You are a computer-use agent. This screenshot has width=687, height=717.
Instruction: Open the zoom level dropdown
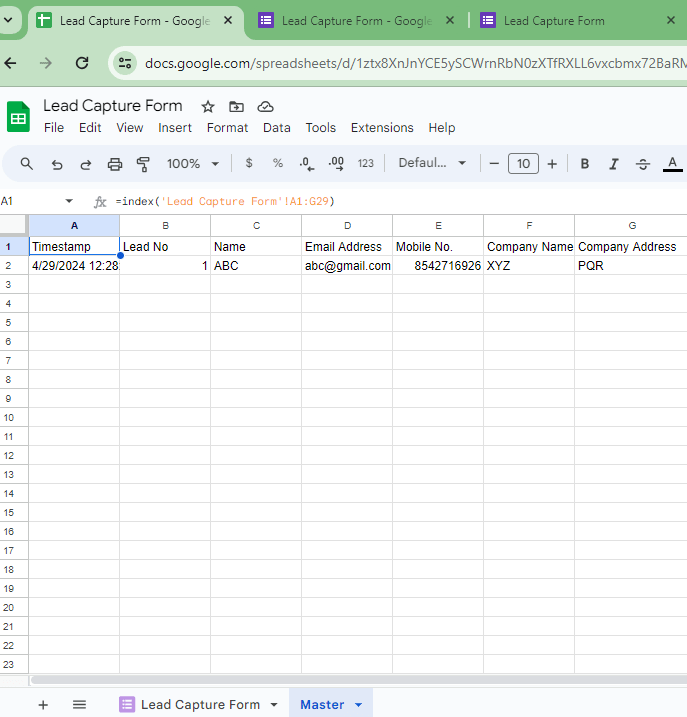[x=193, y=163]
